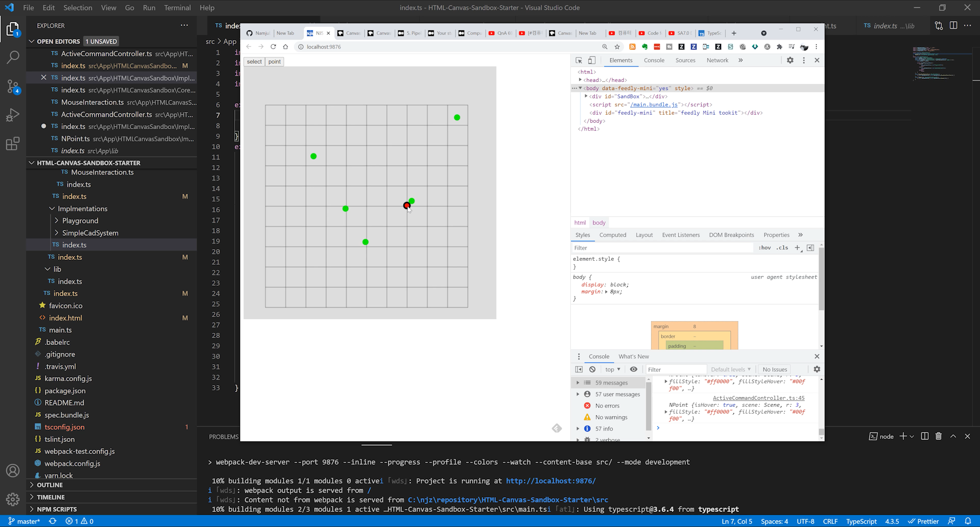Toggle the DevTools device toolbar icon

(x=592, y=60)
